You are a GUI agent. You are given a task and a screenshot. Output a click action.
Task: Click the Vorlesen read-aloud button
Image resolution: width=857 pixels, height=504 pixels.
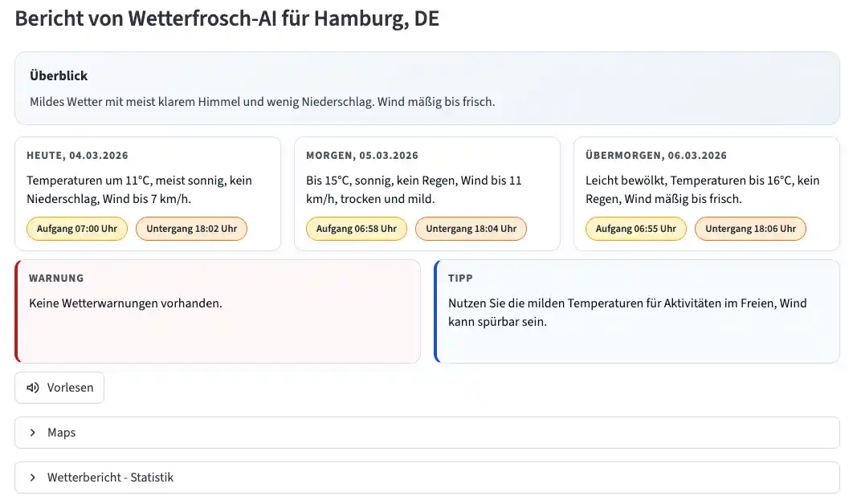(59, 388)
